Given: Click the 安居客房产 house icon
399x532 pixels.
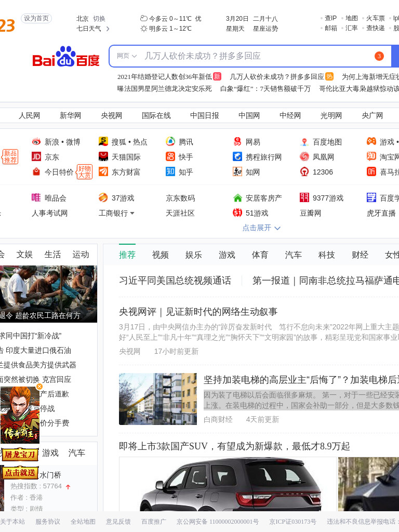Looking at the screenshot, I should [x=237, y=197].
